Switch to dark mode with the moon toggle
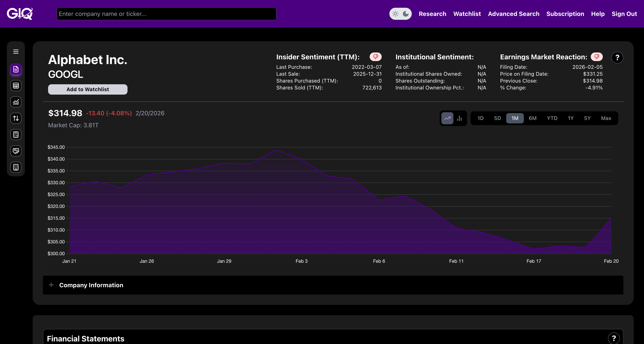 405,14
